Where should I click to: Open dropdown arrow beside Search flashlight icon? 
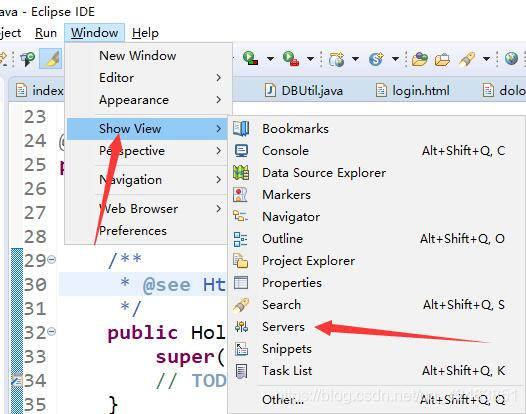pos(486,59)
